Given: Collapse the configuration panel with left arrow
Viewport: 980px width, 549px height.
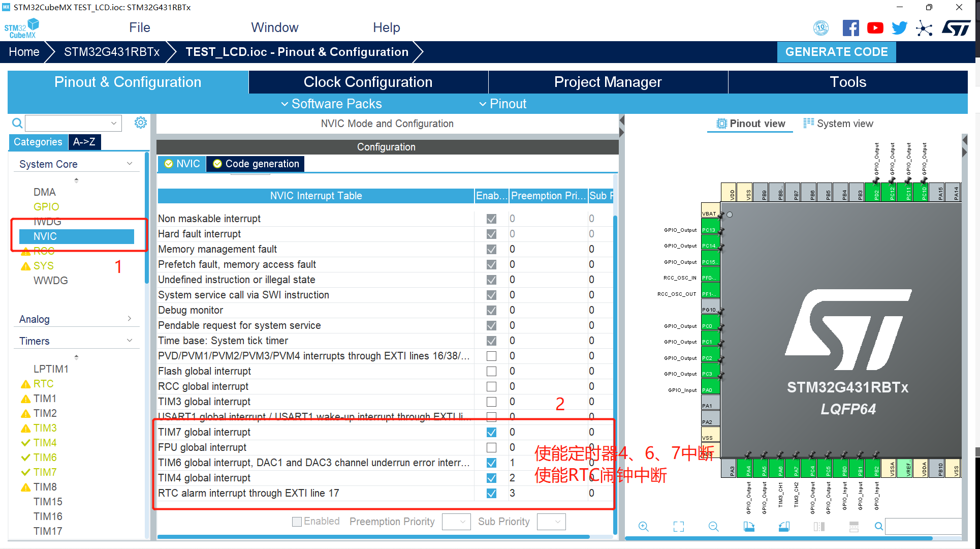Looking at the screenshot, I should [x=621, y=121].
